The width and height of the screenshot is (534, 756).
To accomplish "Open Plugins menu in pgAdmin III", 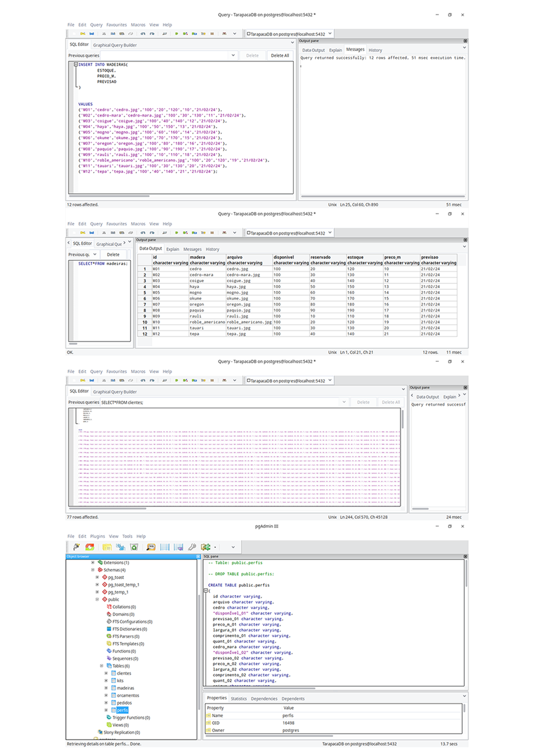I will pyautogui.click(x=97, y=536).
